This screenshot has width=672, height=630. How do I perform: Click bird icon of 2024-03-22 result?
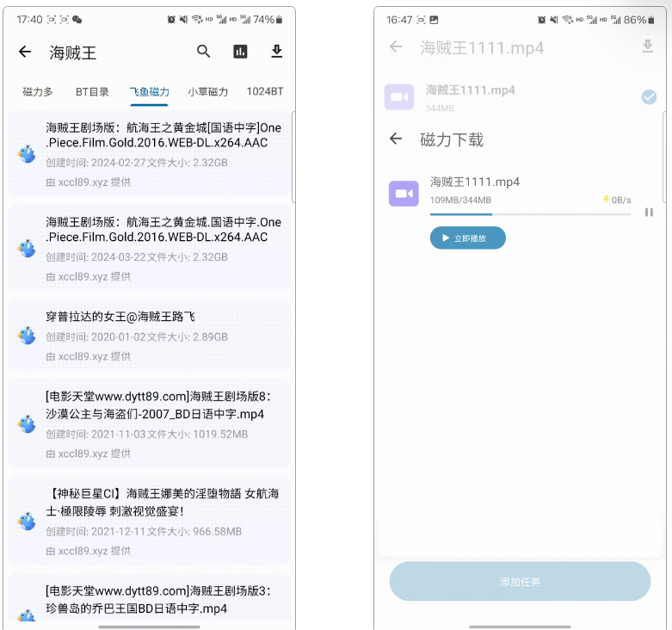click(27, 248)
